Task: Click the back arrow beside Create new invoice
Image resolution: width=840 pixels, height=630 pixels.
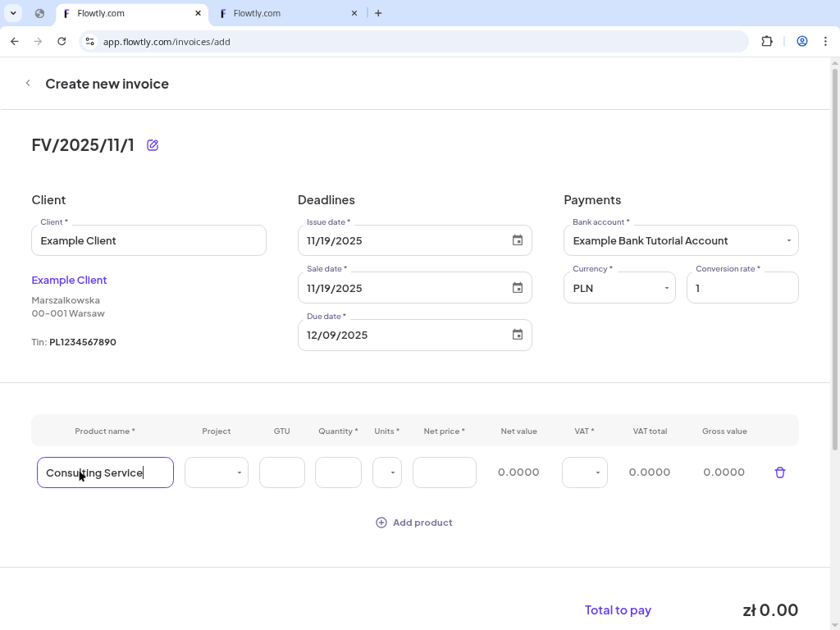Action: (27, 83)
